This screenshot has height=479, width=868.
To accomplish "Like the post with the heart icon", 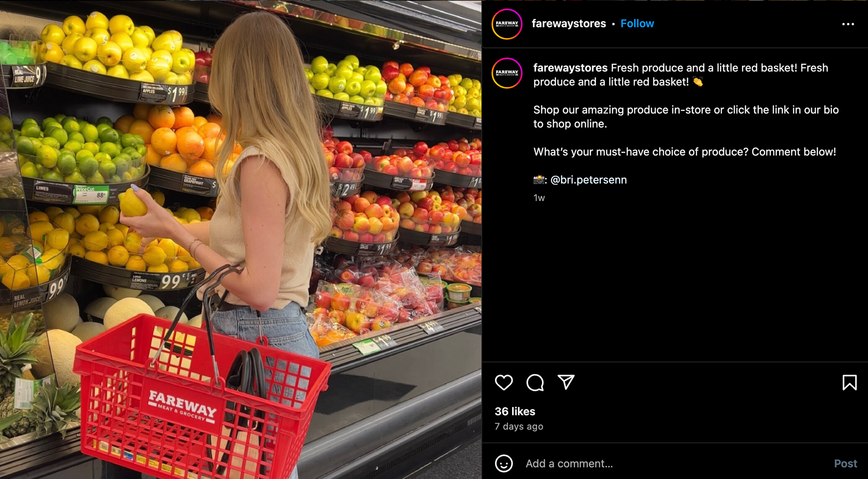I will [504, 383].
